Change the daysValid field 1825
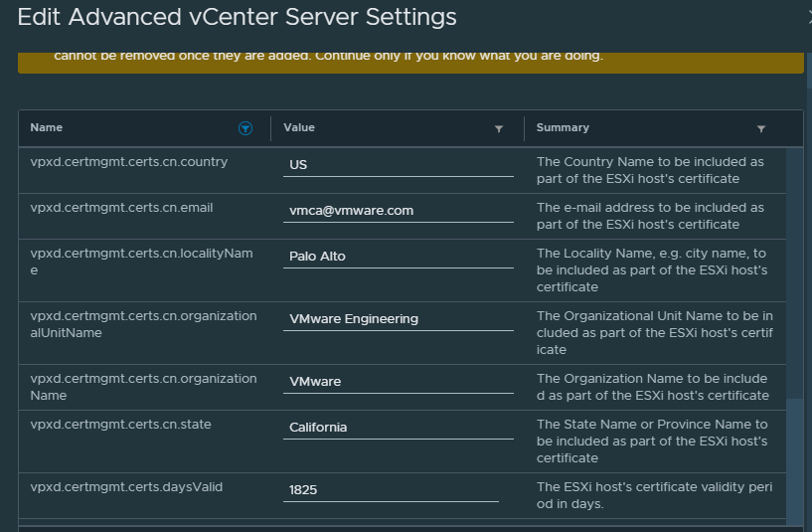The image size is (812, 532). click(398, 490)
